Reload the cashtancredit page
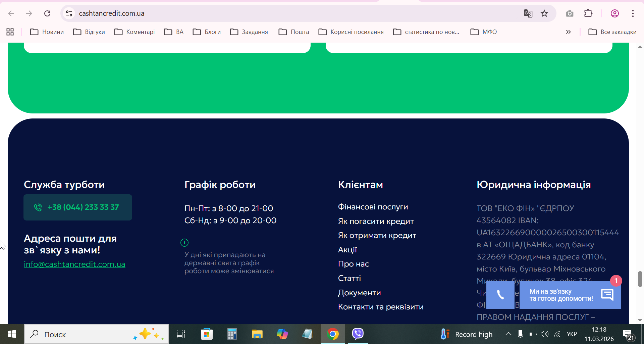 click(47, 13)
